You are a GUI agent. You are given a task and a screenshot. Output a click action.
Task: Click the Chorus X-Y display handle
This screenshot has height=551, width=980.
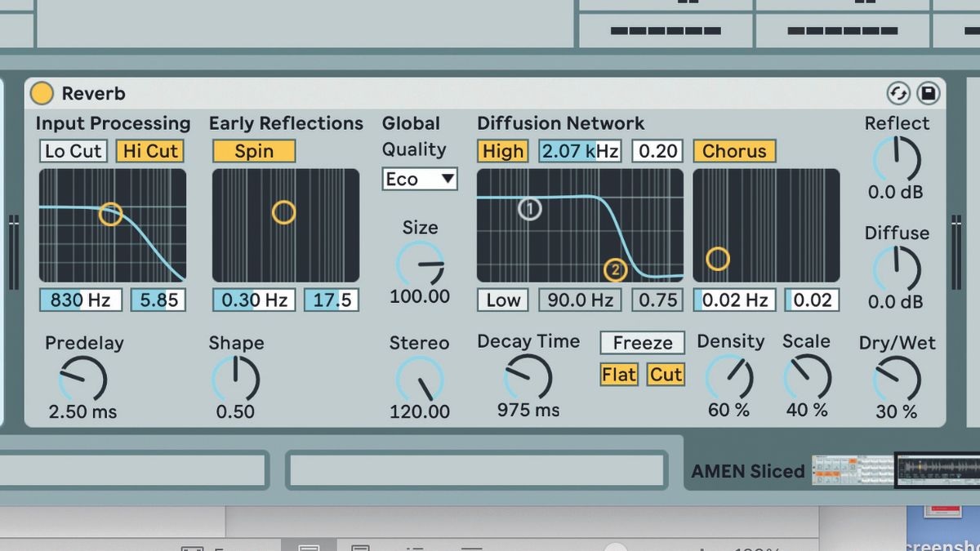[718, 260]
